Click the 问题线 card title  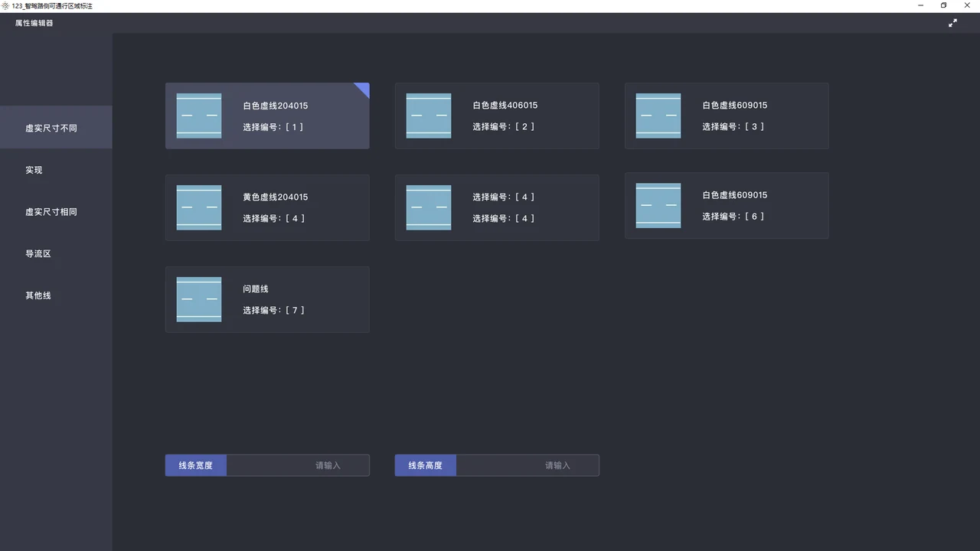pos(256,289)
